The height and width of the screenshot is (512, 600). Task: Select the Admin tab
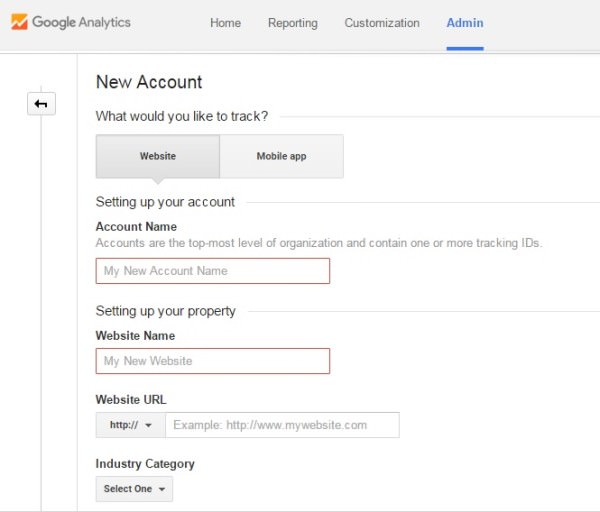coord(465,23)
